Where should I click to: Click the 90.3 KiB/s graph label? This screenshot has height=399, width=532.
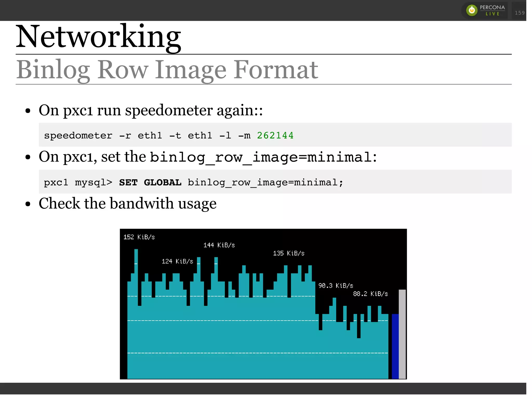click(x=336, y=286)
